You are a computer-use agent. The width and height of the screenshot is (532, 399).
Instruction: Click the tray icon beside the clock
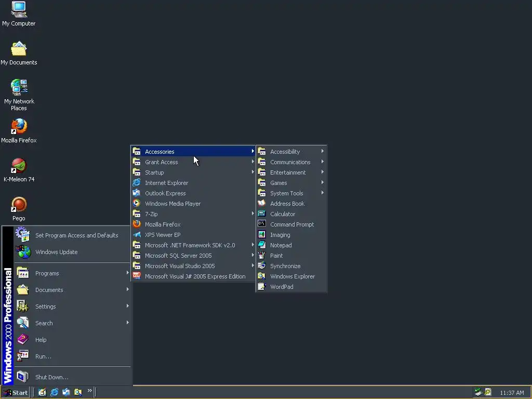488,392
